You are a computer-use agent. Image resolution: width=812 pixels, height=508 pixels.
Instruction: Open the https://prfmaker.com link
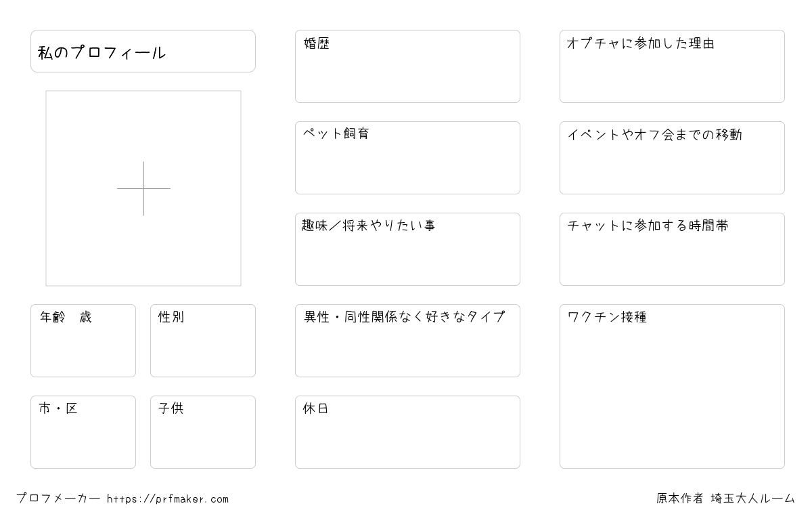(x=168, y=499)
